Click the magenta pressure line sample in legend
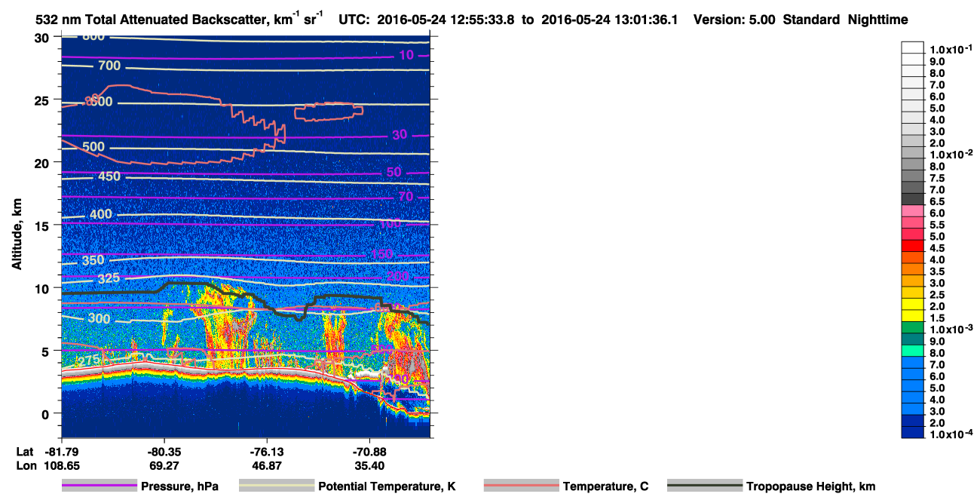The height and width of the screenshot is (503, 980). pos(100,486)
